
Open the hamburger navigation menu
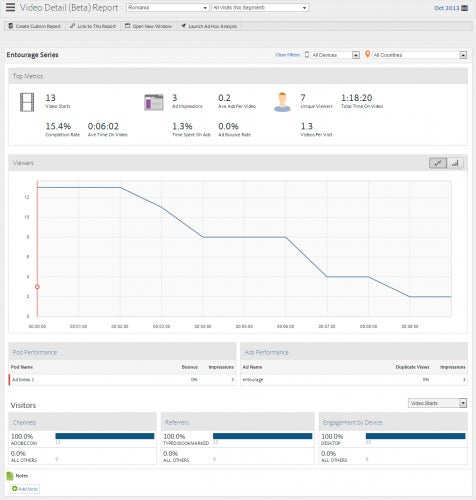(10, 7)
